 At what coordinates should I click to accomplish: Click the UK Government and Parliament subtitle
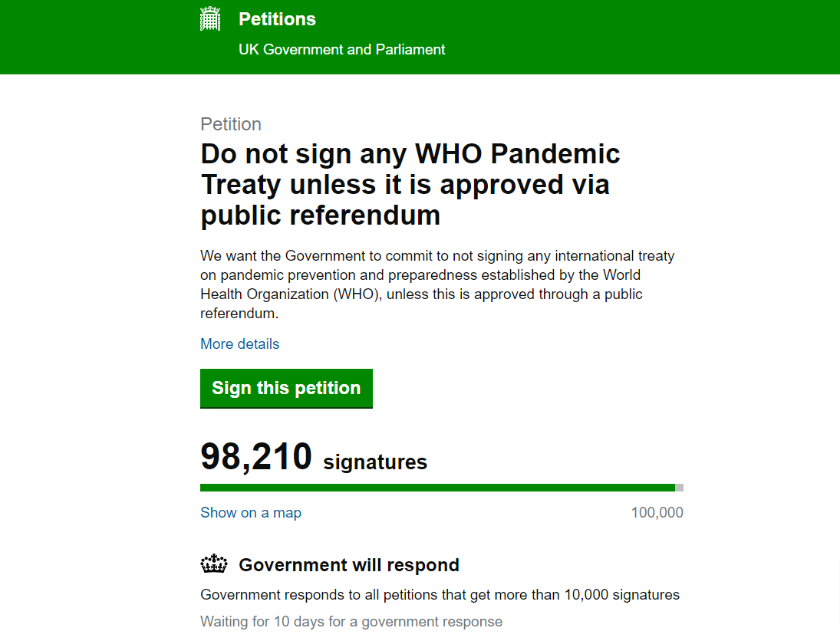coord(341,50)
